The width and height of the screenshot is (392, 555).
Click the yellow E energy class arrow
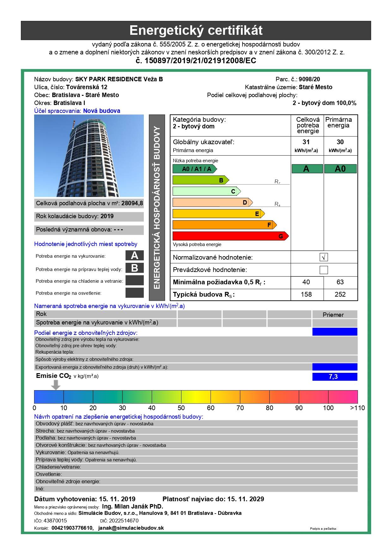click(x=218, y=214)
